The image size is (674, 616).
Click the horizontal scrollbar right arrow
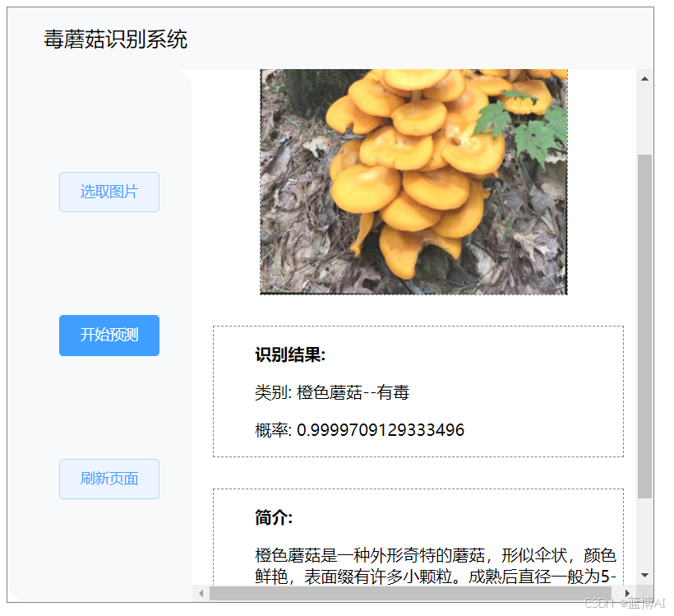click(627, 593)
